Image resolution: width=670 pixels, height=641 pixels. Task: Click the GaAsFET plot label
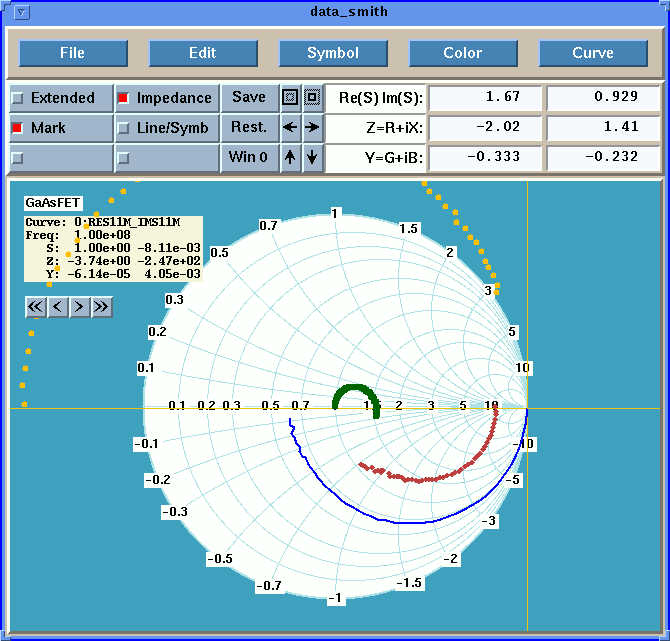click(x=53, y=203)
